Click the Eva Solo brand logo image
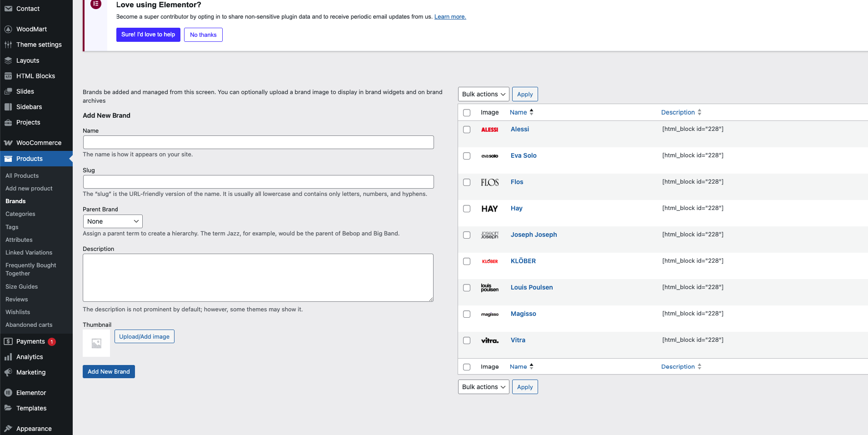Image resolution: width=868 pixels, height=435 pixels. pos(490,156)
